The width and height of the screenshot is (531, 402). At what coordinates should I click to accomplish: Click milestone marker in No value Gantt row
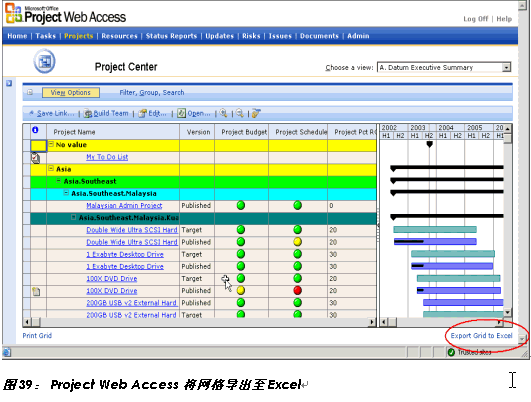point(429,145)
